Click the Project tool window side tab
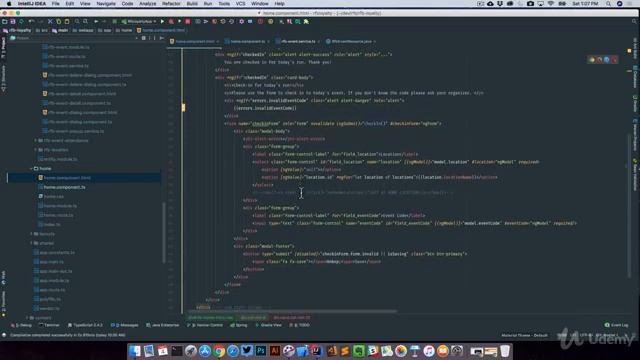640x360 pixels. [4, 47]
